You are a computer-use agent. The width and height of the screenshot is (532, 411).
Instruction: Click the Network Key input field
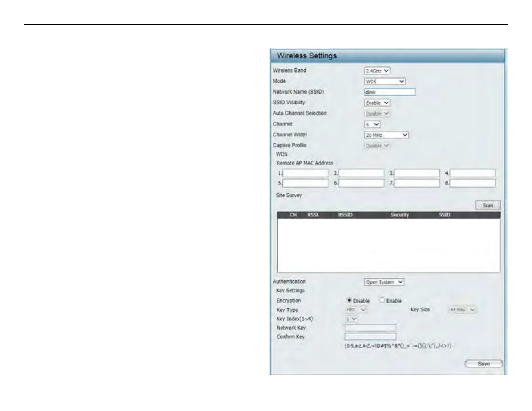(370, 328)
